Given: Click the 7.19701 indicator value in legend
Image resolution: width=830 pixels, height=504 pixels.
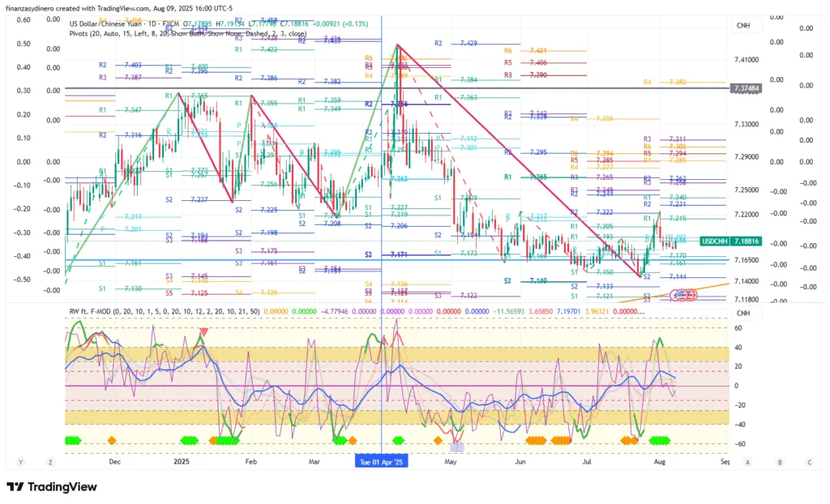Looking at the screenshot, I should tap(567, 311).
